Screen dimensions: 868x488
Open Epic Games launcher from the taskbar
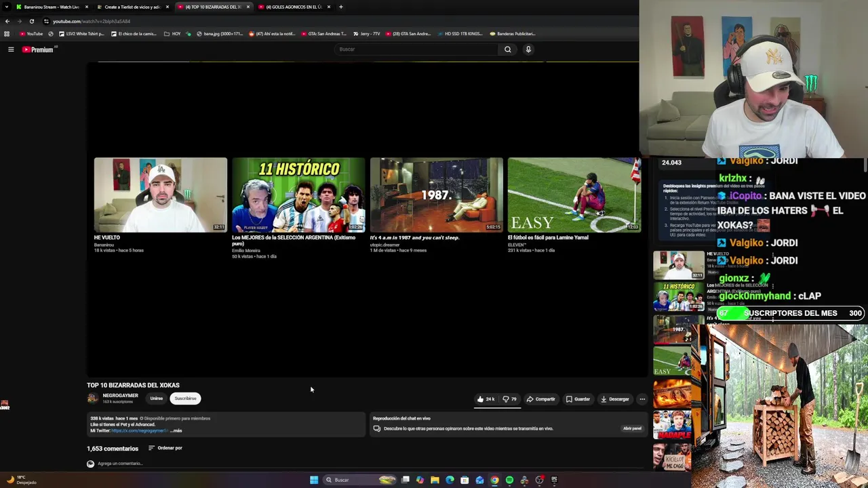coord(554,480)
